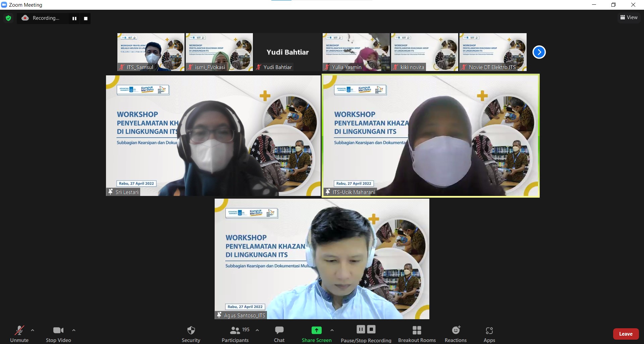Stop the camera video
The width and height of the screenshot is (644, 344).
coord(58,334)
